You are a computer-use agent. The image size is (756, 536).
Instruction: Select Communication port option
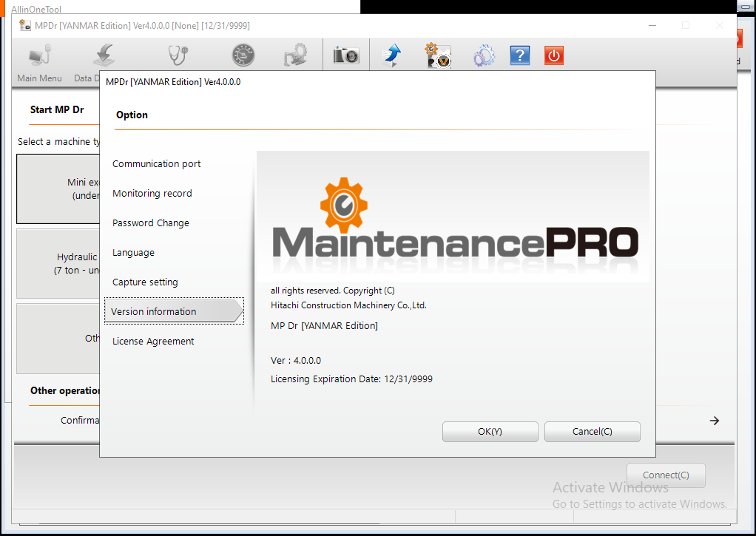[156, 164]
